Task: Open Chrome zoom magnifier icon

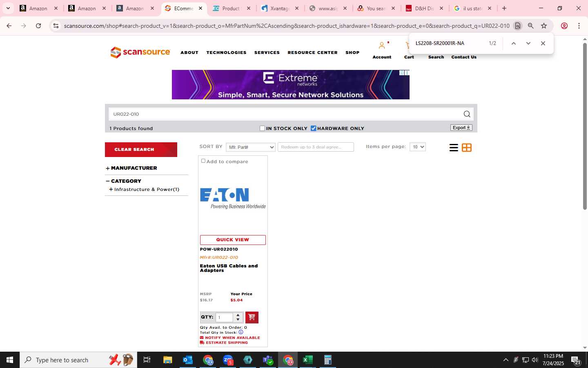Action: tap(531, 26)
